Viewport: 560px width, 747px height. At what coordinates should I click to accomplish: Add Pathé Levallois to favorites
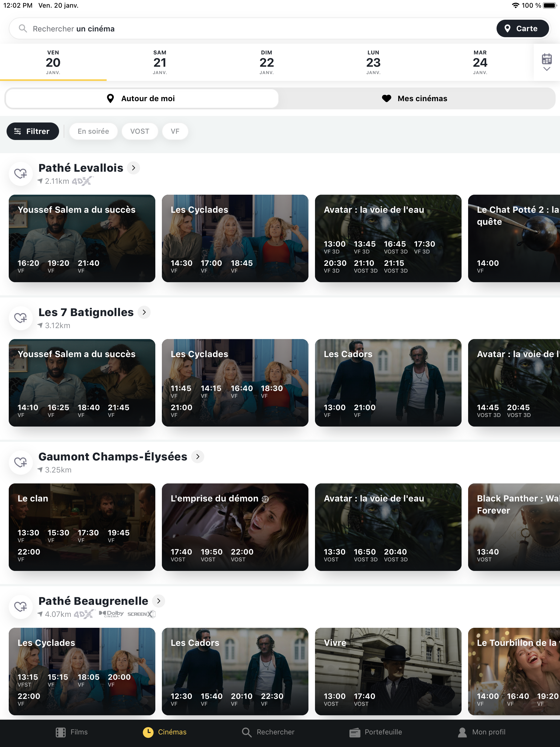click(21, 174)
